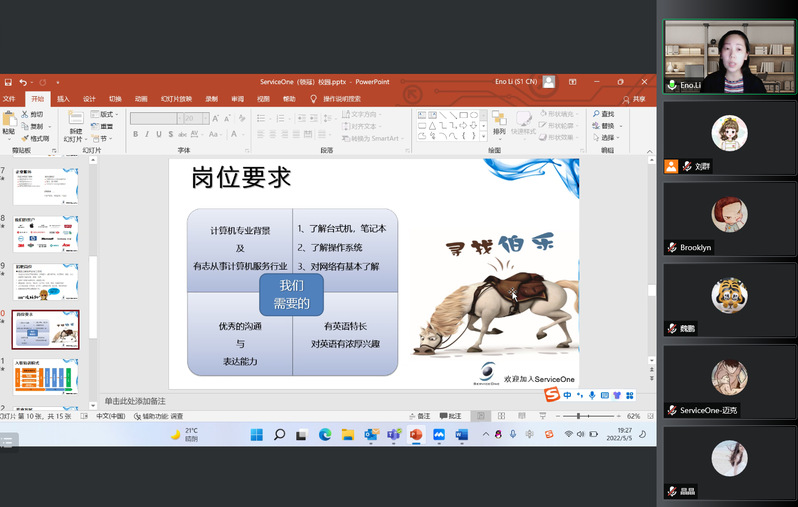Click the Paste (粘贴) icon in ribbon
This screenshot has height=507, width=798.
(x=9, y=121)
